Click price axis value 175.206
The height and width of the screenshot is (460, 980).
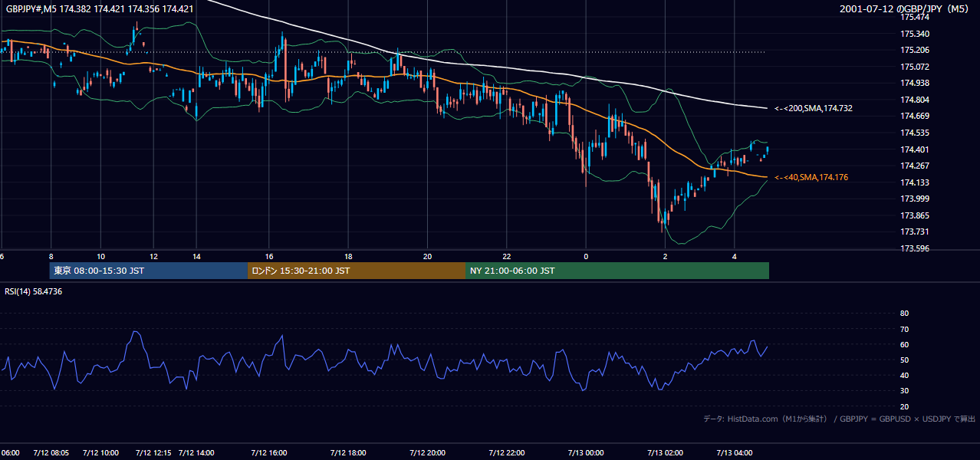pos(914,51)
